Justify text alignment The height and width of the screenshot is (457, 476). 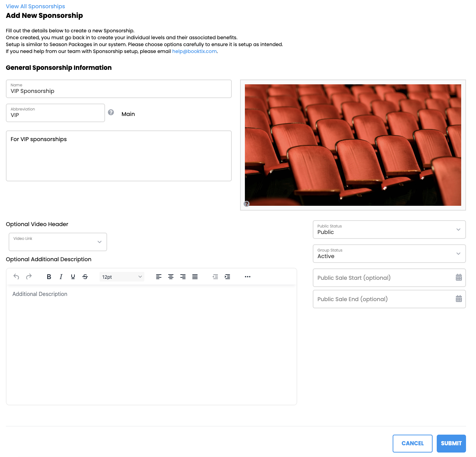click(195, 277)
